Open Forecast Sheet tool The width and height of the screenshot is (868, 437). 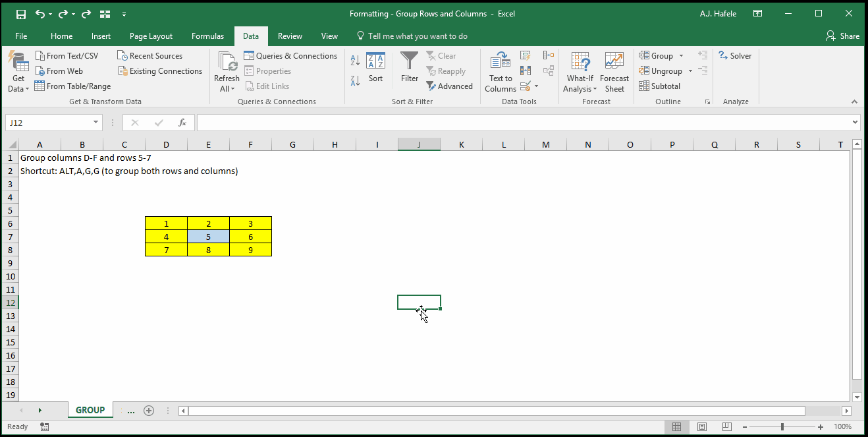click(x=614, y=73)
